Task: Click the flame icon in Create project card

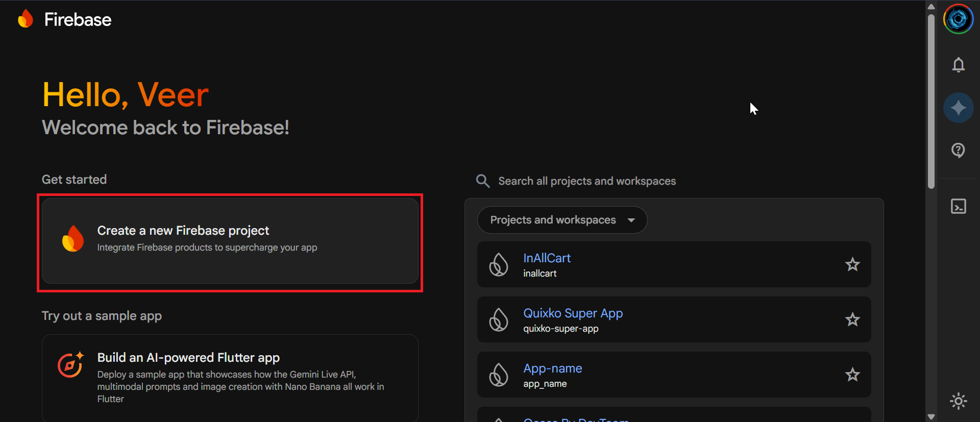Action: [73, 238]
